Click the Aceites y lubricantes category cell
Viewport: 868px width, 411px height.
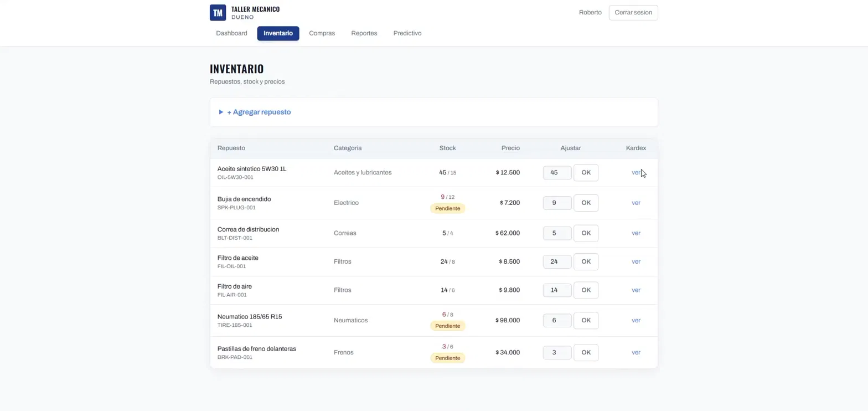(x=363, y=173)
